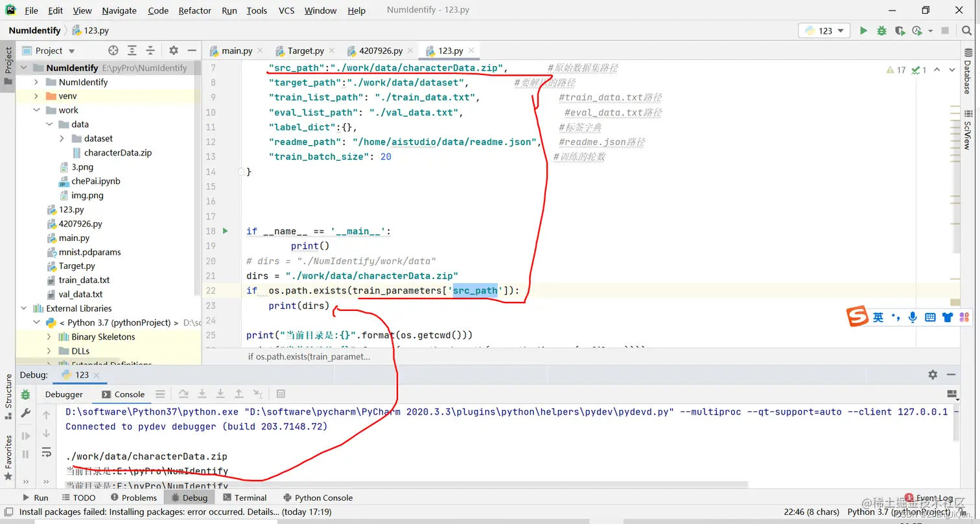Expand the dataset folder
Viewport: 980px width, 524px height.
[x=62, y=139]
